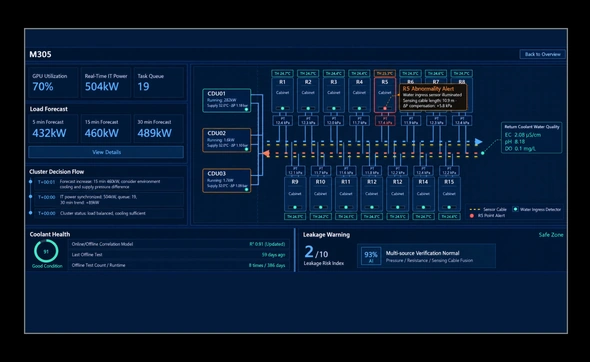Screen dimensions: 590x362
Task: Click the 30 min Forecast 489kW card
Action: 158,129
